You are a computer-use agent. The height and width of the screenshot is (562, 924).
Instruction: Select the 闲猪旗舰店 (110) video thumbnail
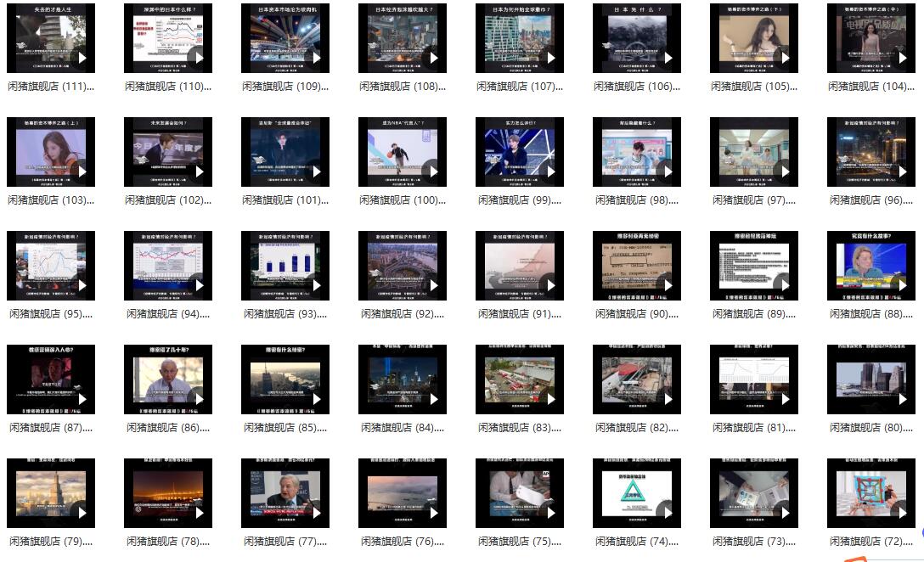(x=167, y=38)
